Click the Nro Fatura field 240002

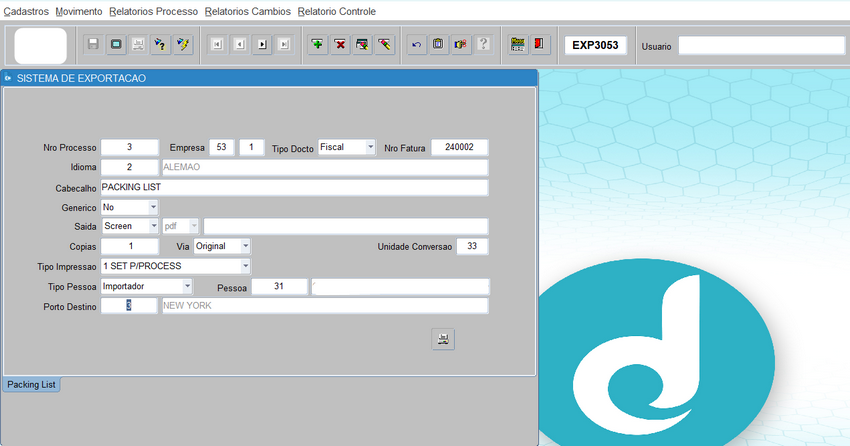coord(459,147)
